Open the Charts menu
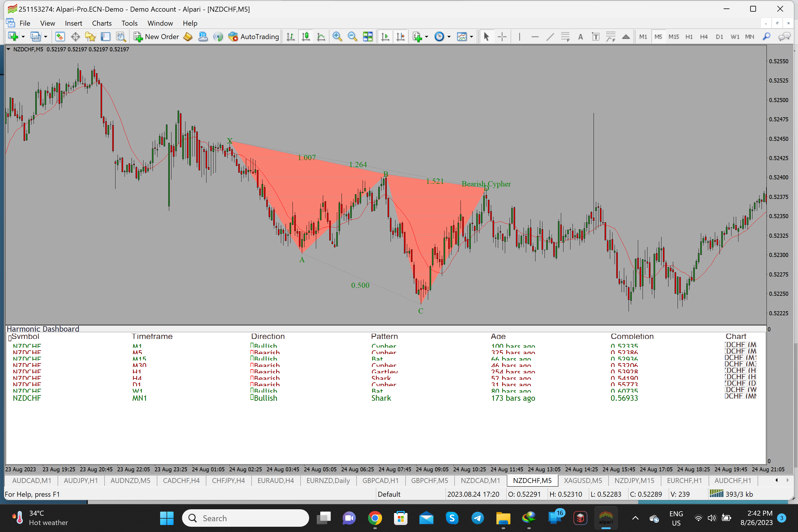 102,23
